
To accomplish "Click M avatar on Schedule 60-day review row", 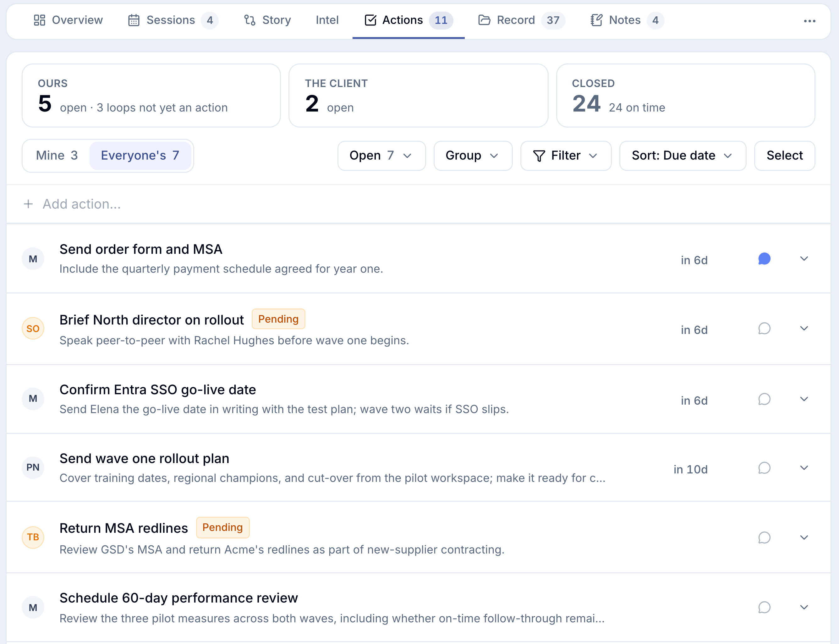I will [x=33, y=607].
